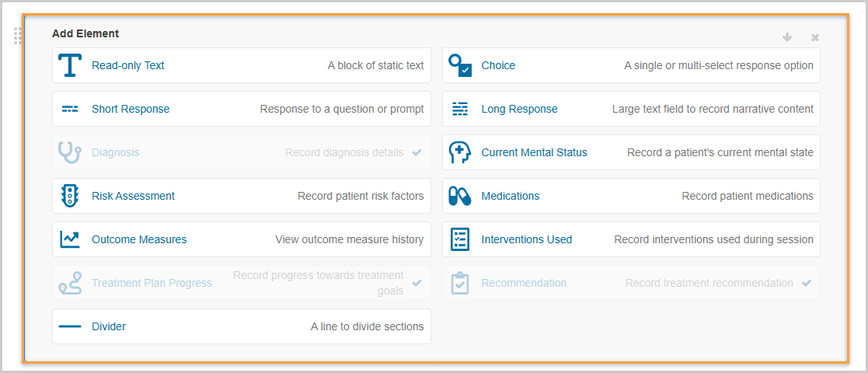Select the Medications pills icon
868x373 pixels.
click(459, 196)
